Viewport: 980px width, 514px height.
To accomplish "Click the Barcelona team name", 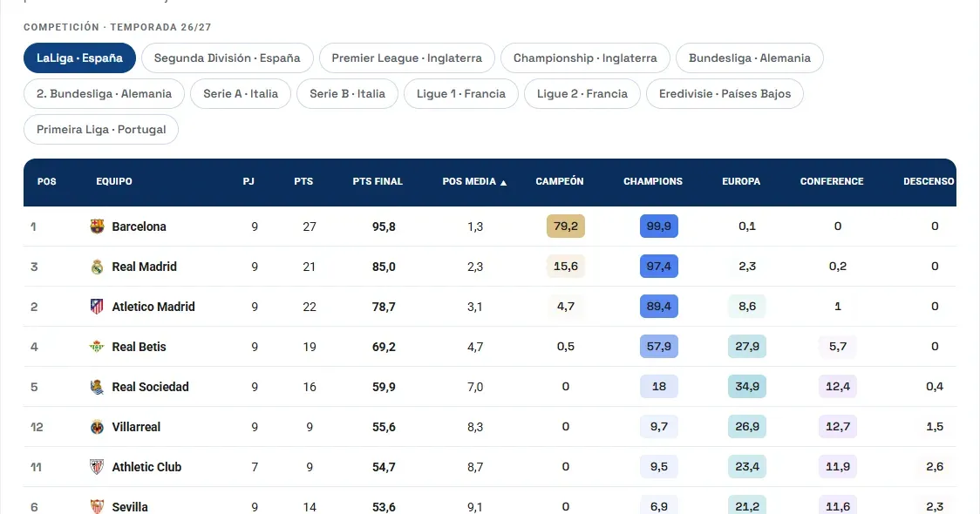I will 139,227.
